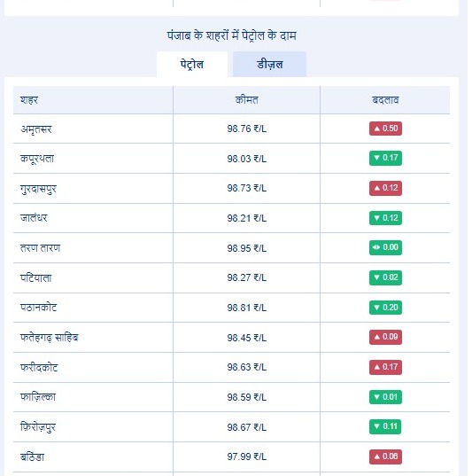This screenshot has width=472, height=476.
Task: Click the red 0.50 badge for अमृतसर
Action: 385,129
